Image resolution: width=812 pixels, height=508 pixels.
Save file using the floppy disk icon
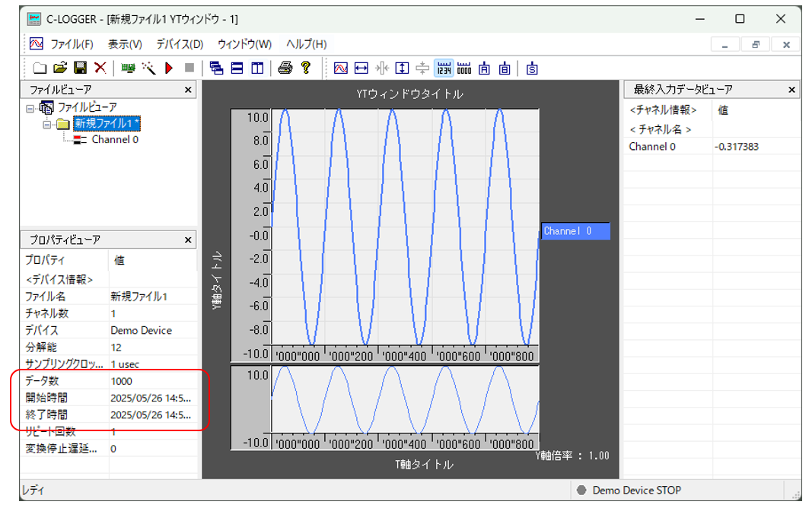(80, 68)
